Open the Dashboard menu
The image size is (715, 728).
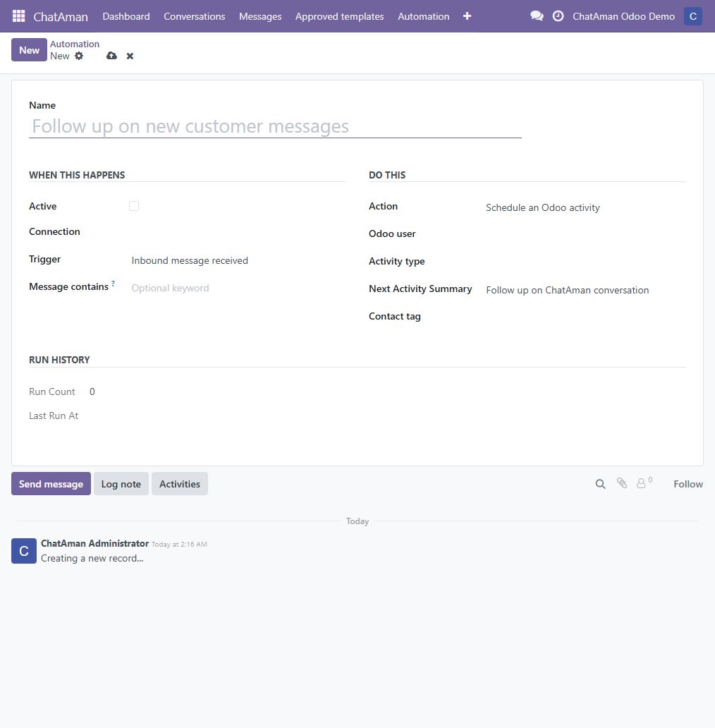[126, 16]
